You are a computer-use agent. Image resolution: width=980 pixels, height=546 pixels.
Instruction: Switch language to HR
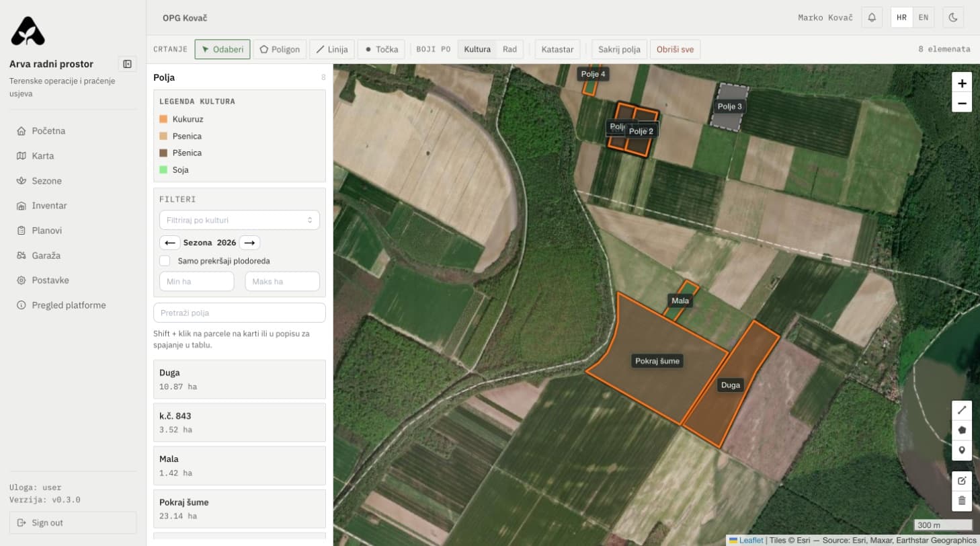(x=902, y=17)
